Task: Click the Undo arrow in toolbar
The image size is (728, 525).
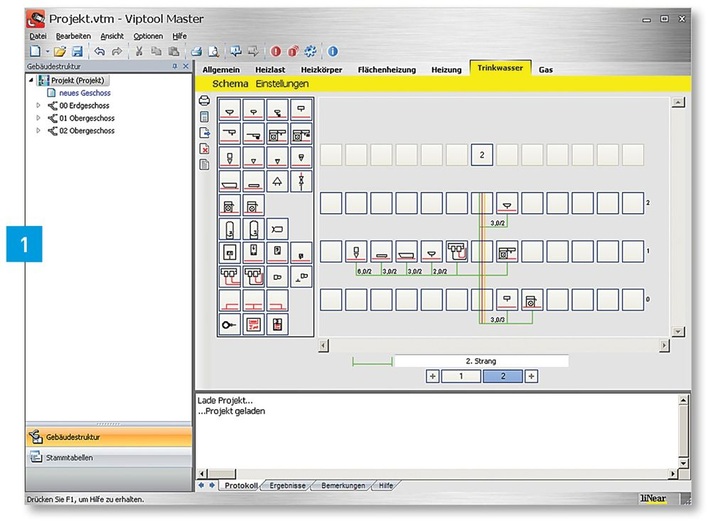Action: (x=99, y=51)
